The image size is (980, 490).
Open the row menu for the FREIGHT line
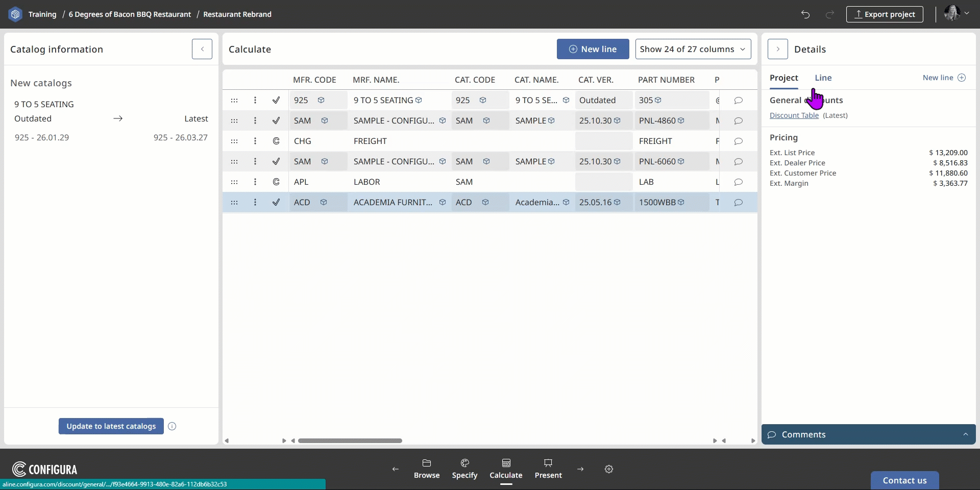[x=255, y=141]
